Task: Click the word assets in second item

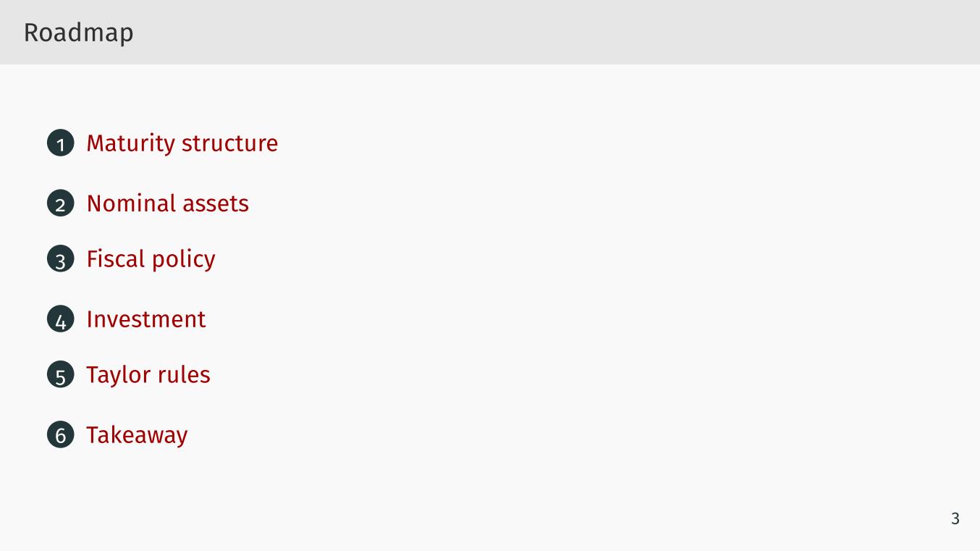Action: (216, 204)
